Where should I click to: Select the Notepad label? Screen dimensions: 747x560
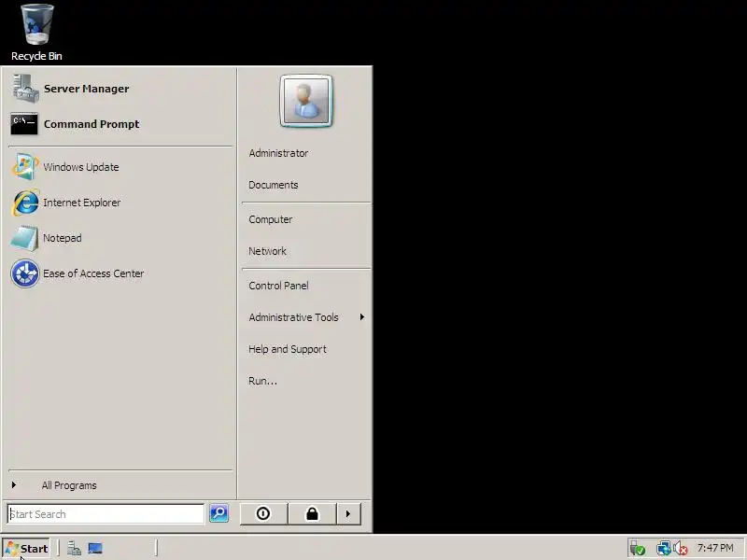(62, 238)
